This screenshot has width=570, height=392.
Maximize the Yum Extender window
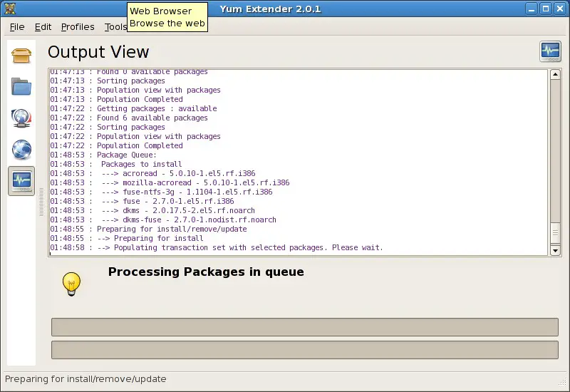pyautogui.click(x=546, y=9)
